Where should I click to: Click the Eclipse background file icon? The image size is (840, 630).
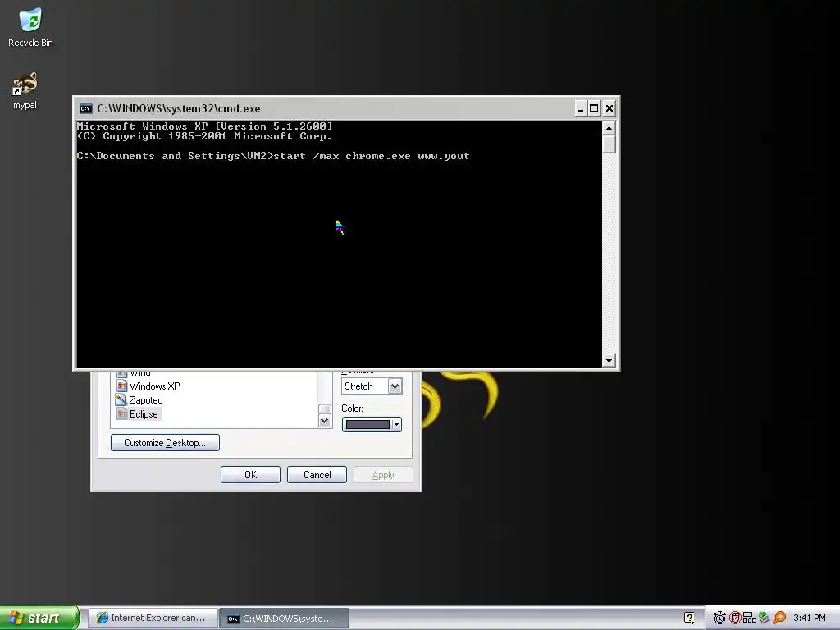click(121, 413)
